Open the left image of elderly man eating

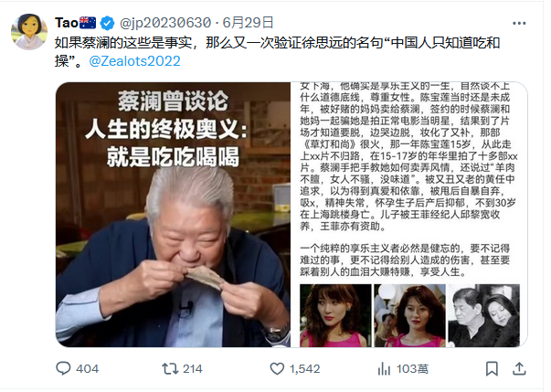(x=173, y=215)
